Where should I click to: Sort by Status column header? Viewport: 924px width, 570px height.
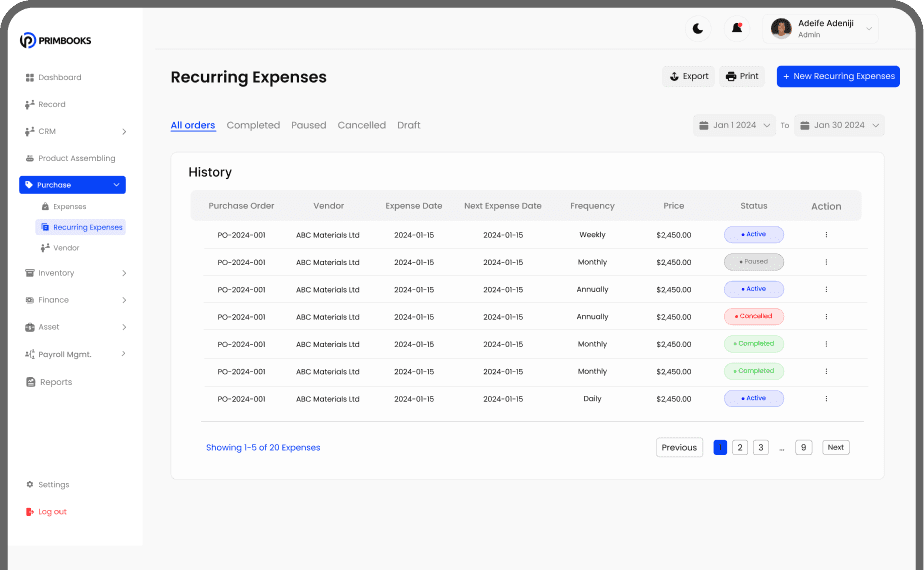(754, 206)
